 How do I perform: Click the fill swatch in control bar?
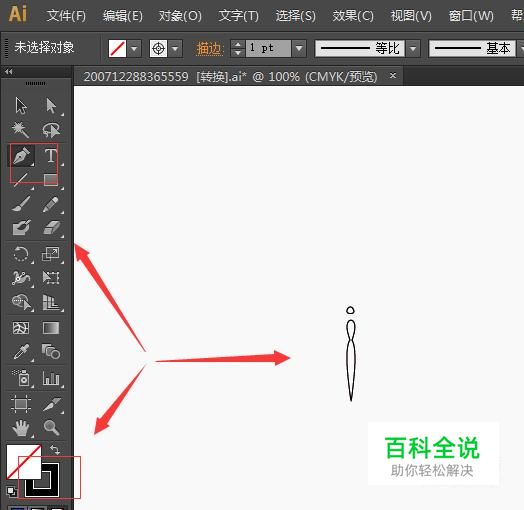117,49
